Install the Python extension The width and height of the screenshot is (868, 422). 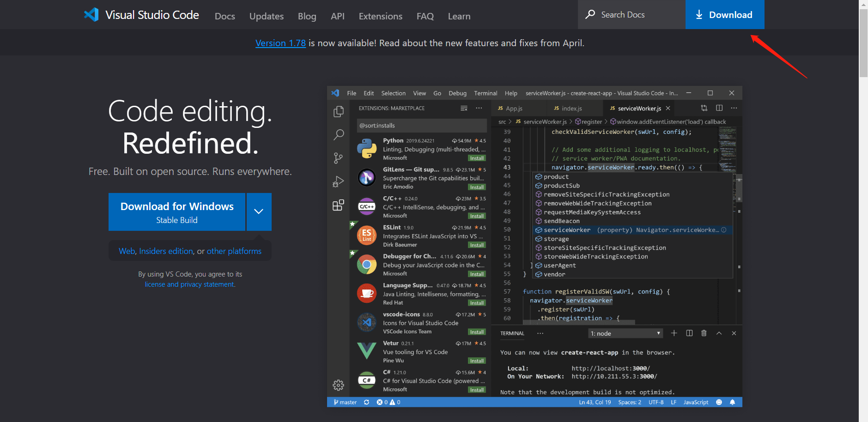pos(477,158)
